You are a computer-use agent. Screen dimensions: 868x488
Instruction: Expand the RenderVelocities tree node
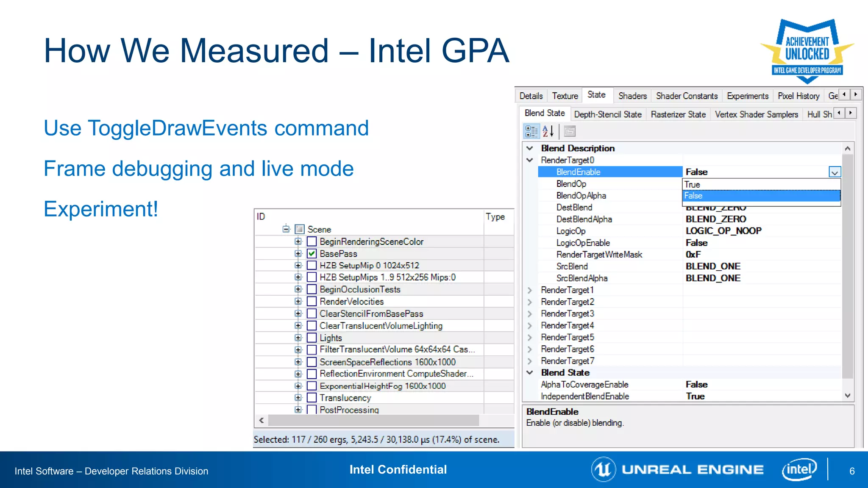(x=298, y=302)
